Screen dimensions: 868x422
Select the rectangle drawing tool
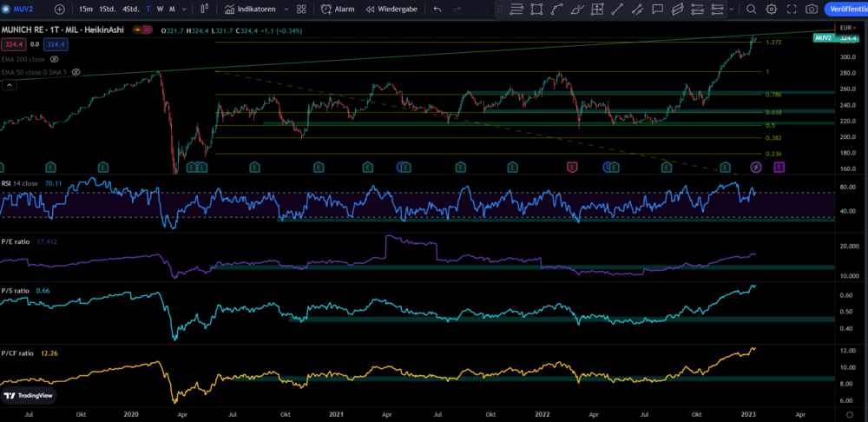click(536, 10)
